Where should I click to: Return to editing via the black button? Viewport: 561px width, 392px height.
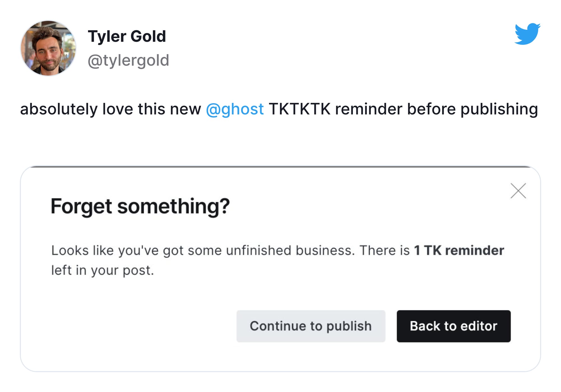(454, 326)
